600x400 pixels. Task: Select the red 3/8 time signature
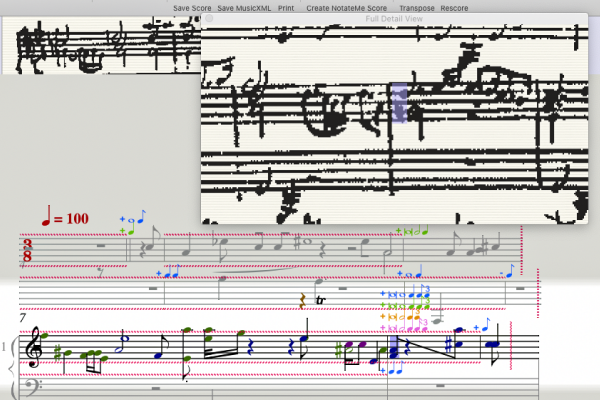(27, 250)
